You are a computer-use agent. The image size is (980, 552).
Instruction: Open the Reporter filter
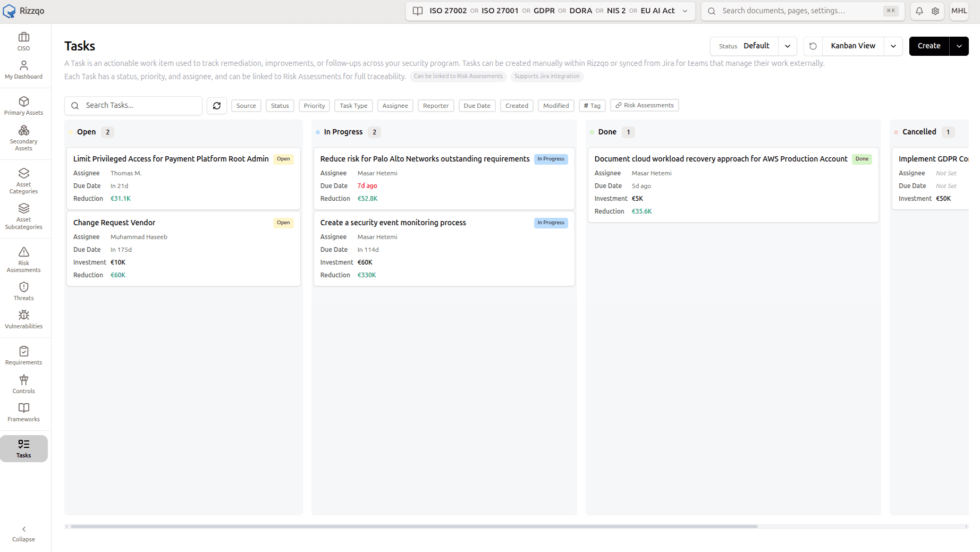pos(436,106)
